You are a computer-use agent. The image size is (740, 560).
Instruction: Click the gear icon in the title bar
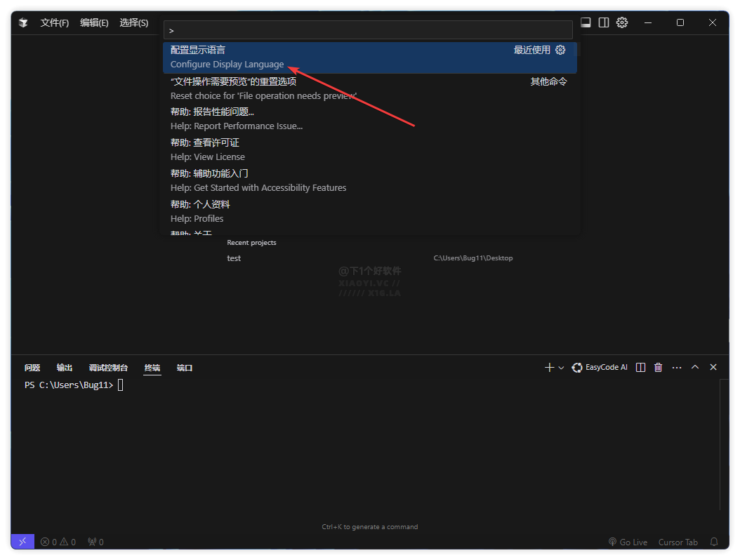pyautogui.click(x=622, y=22)
